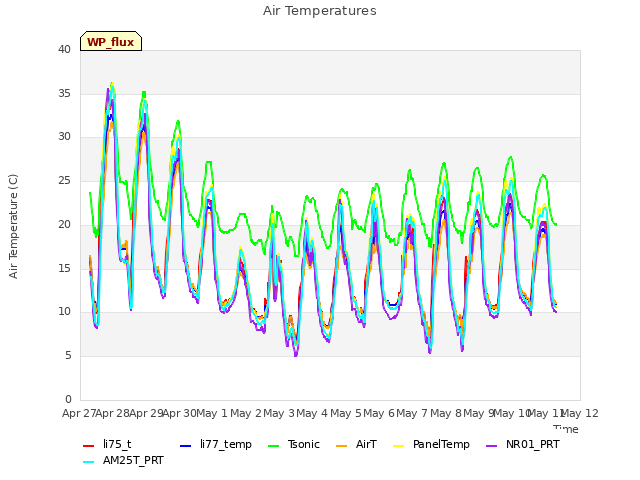The width and height of the screenshot is (640, 480).
Task: Click the 40 y-axis tick label
Action: pyautogui.click(x=64, y=49)
